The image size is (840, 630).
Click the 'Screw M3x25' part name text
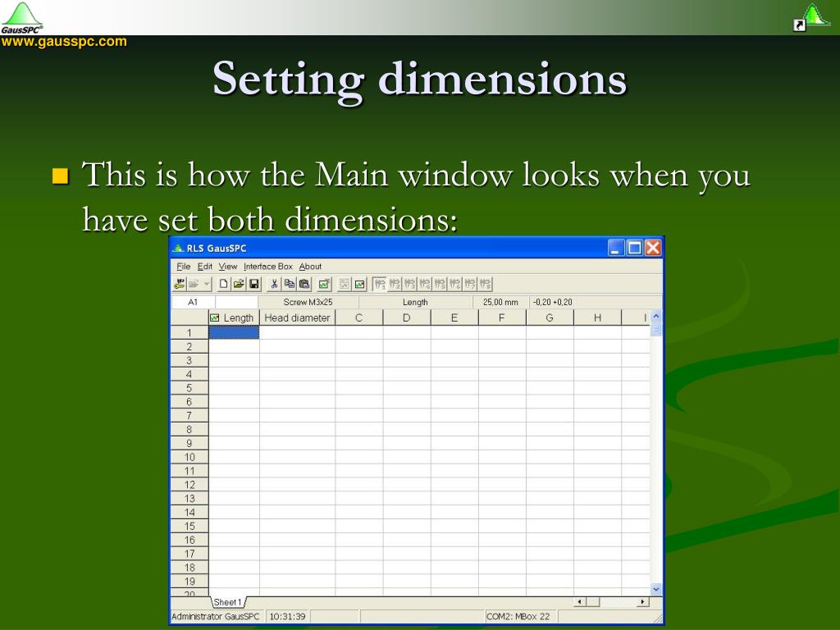[308, 302]
